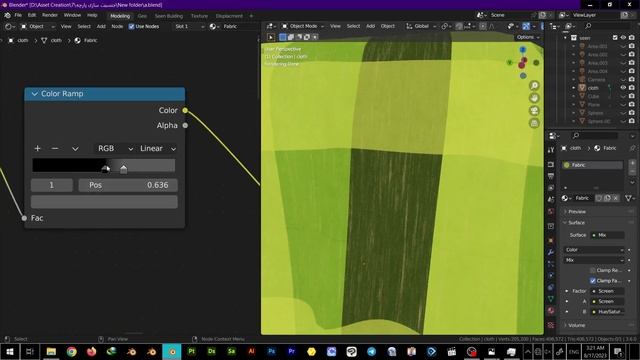Click input B Hue/Saturation linked button
640x360 pixels.
(607, 311)
